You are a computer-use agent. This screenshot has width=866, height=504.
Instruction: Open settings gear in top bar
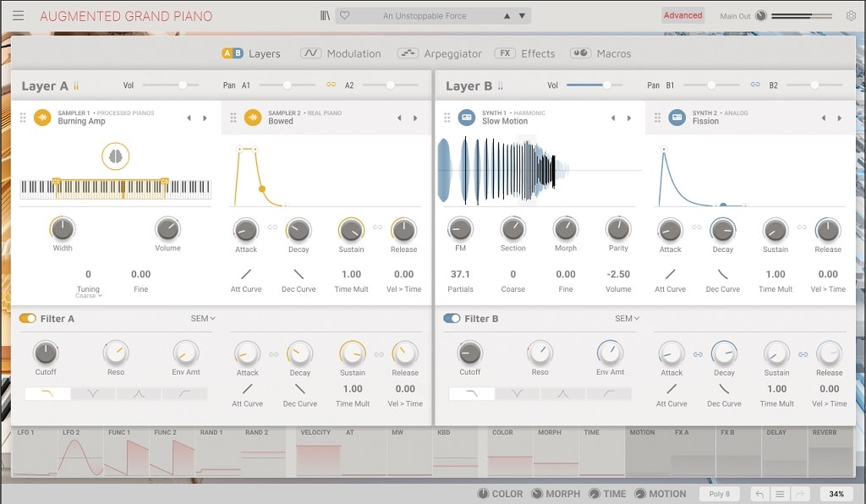851,15
